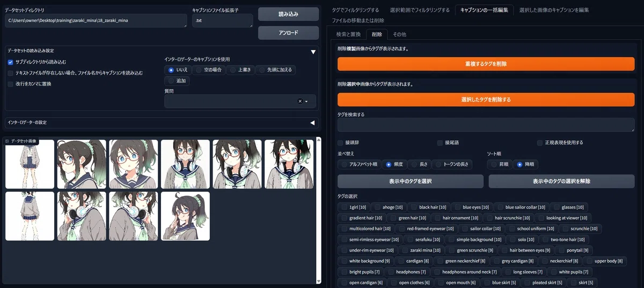Enable the 接尾語 checkbox
Screen dimensions: 644x288
pos(440,143)
